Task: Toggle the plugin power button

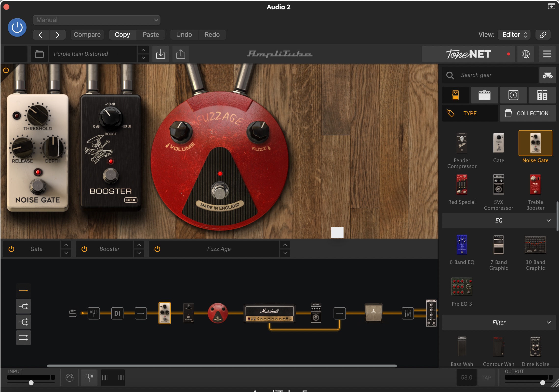Action: (x=17, y=27)
